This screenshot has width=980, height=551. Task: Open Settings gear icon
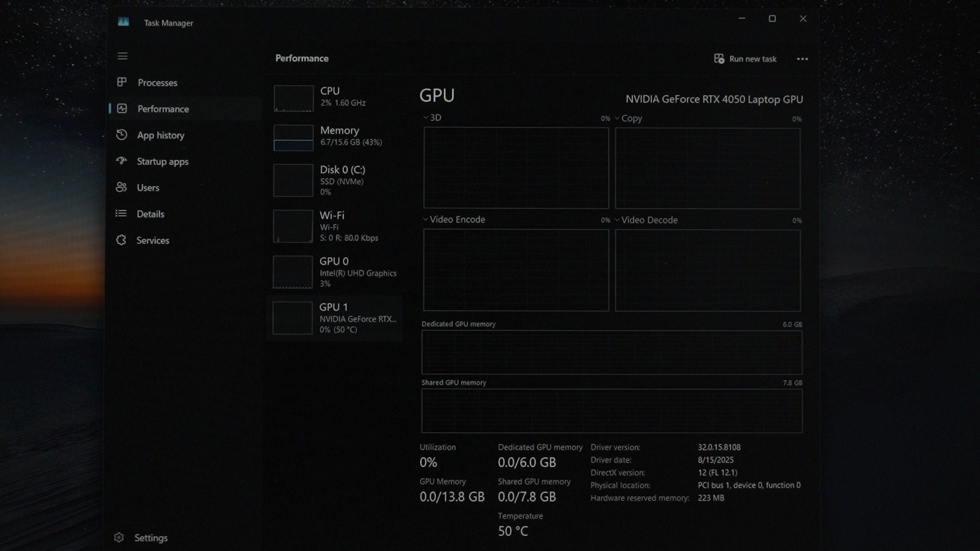tap(119, 537)
